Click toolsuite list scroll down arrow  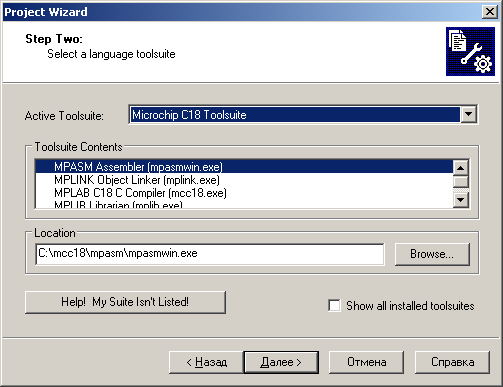pos(461,200)
